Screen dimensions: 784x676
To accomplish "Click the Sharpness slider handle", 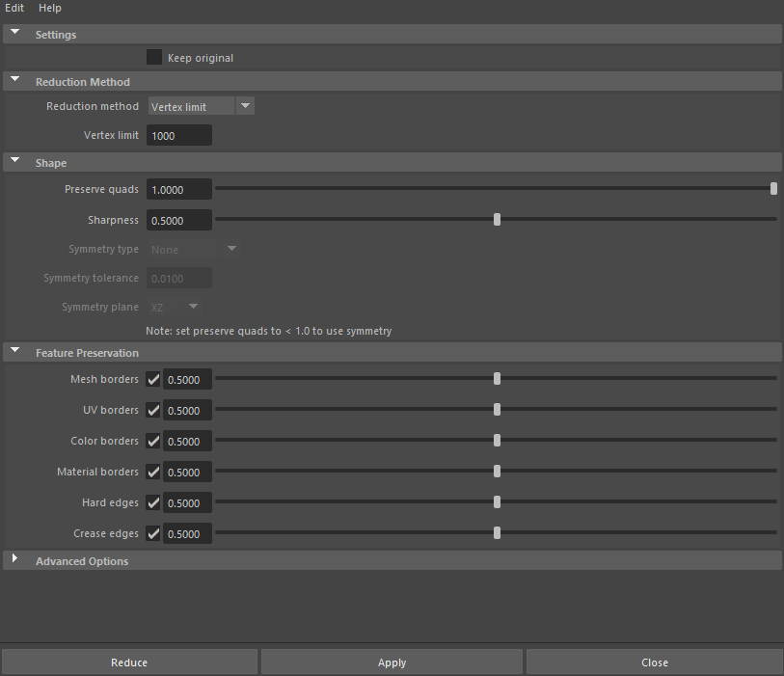I will click(497, 220).
